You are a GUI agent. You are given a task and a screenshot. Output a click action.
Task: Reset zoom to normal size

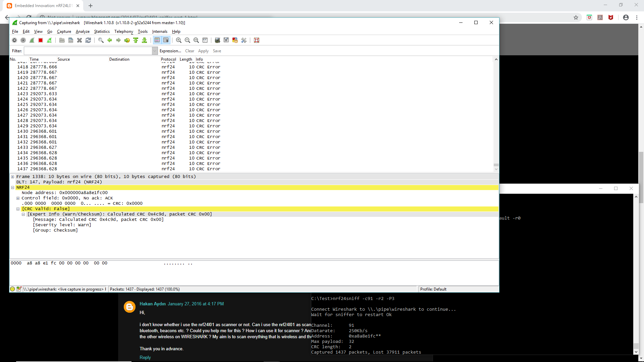coord(196,40)
